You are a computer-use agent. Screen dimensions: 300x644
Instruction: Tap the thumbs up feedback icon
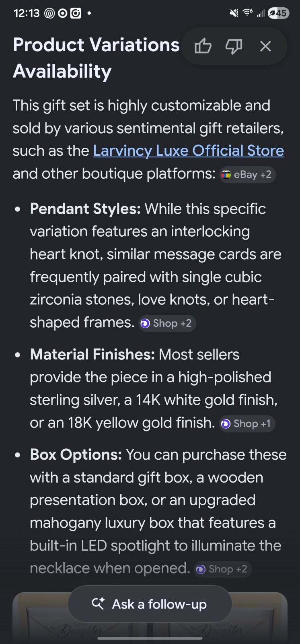tap(203, 46)
